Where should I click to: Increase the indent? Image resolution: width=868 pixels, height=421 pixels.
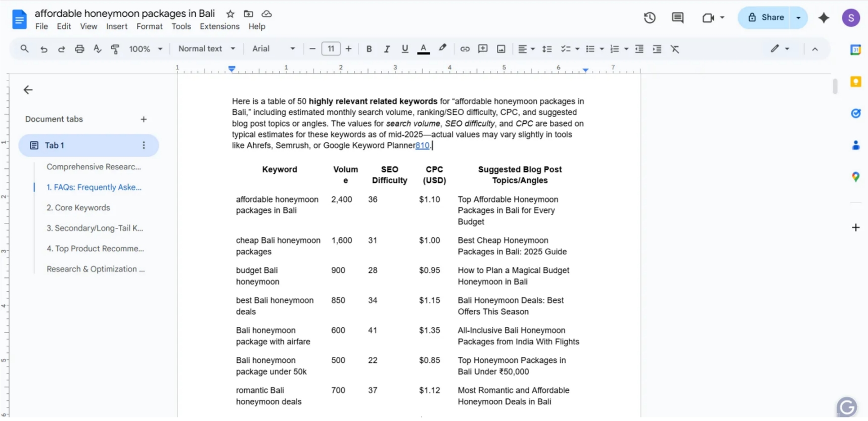click(x=657, y=49)
